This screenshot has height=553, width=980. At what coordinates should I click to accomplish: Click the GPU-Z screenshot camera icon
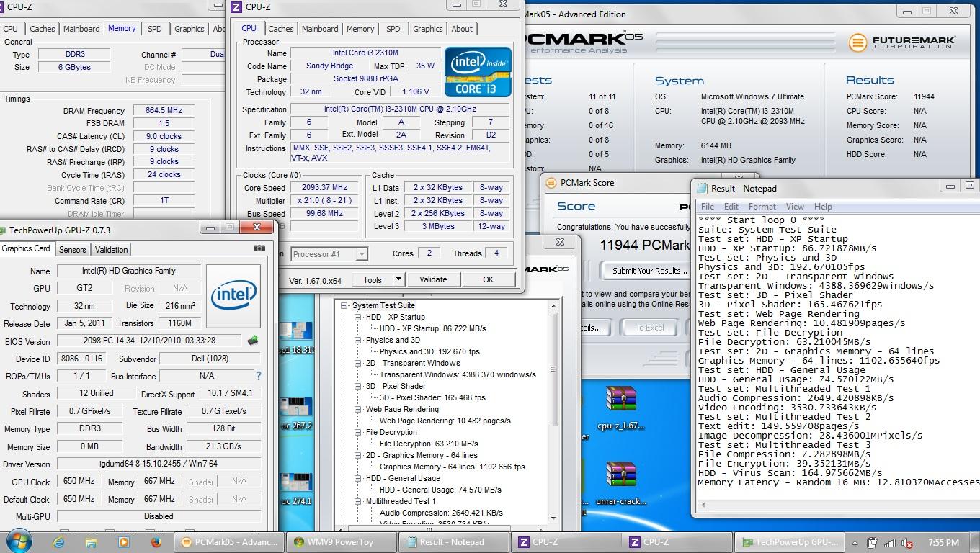point(259,249)
